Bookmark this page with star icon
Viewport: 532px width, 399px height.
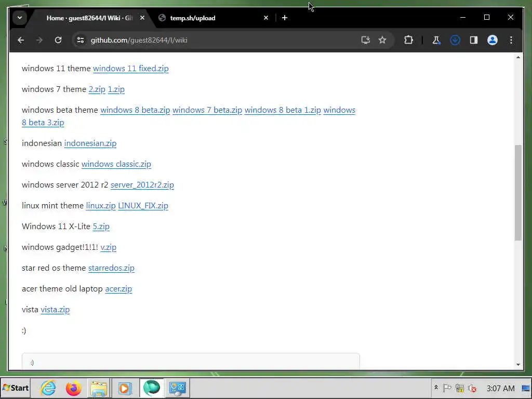(382, 40)
